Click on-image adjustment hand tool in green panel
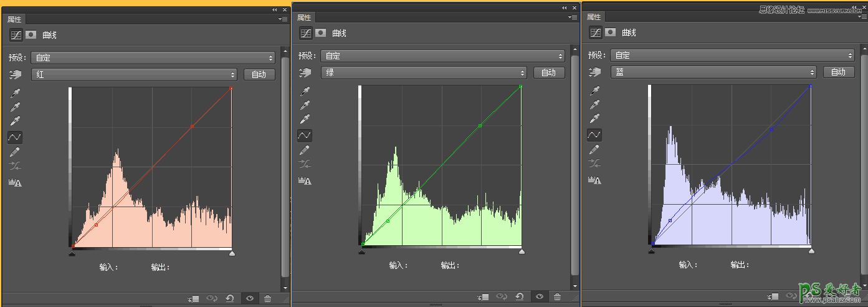This screenshot has height=307, width=868. coord(305,73)
